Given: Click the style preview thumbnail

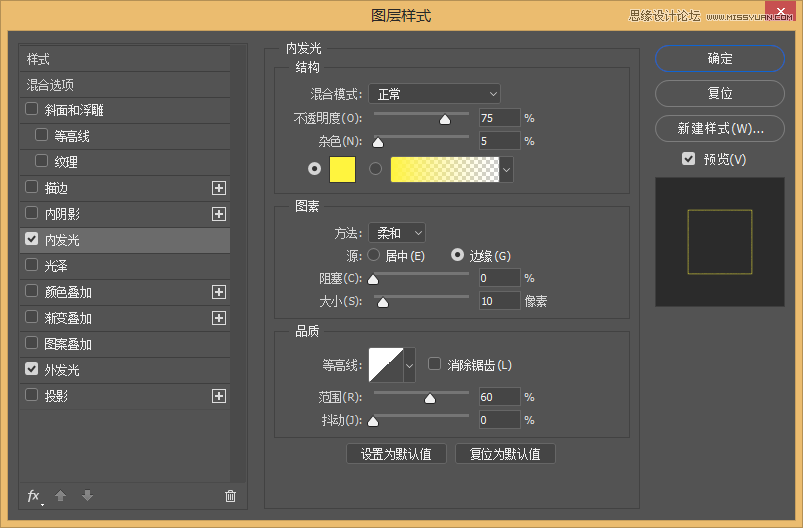Looking at the screenshot, I should pos(720,242).
